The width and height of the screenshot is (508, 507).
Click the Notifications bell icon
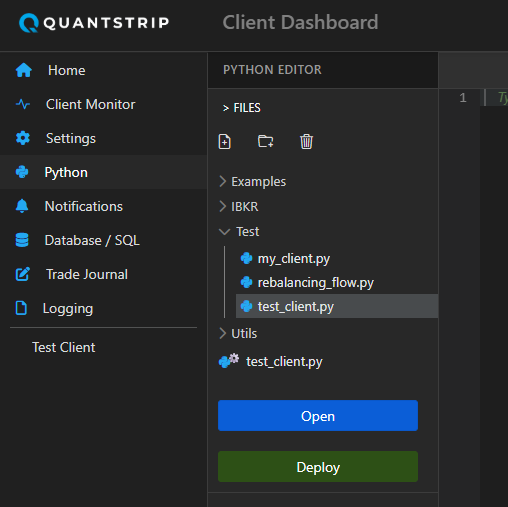point(22,206)
